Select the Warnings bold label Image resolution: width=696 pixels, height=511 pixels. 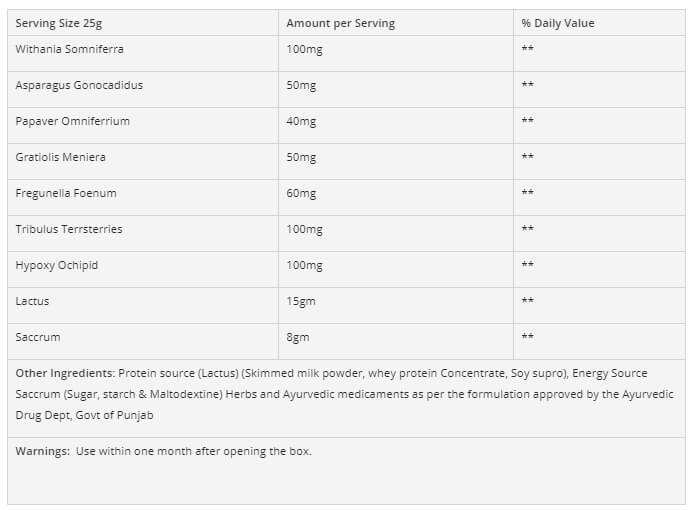43,451
